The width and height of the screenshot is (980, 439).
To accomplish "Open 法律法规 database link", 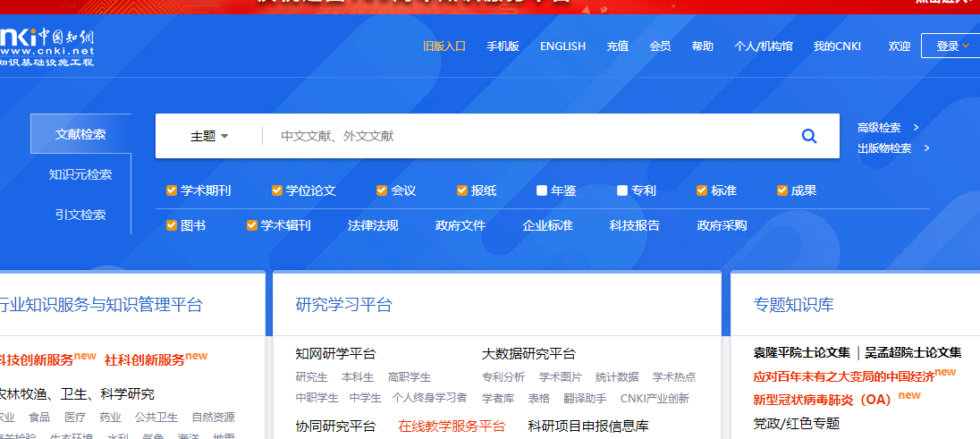I will click(373, 225).
